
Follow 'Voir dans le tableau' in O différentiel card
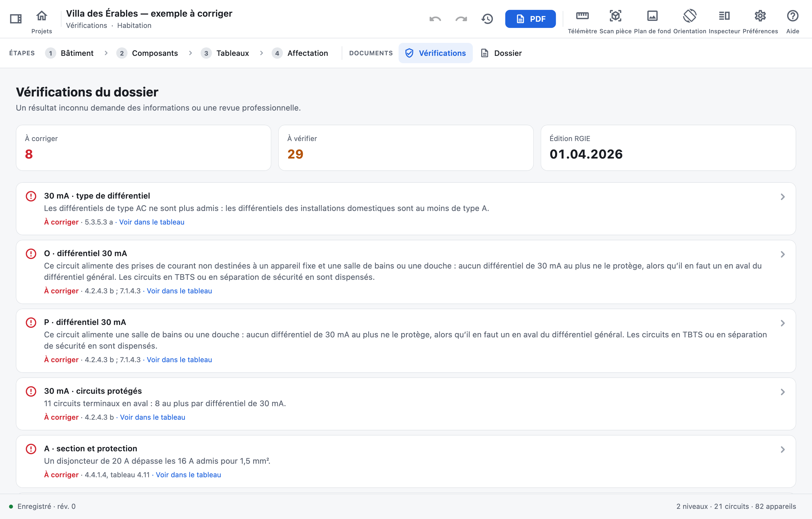point(179,291)
